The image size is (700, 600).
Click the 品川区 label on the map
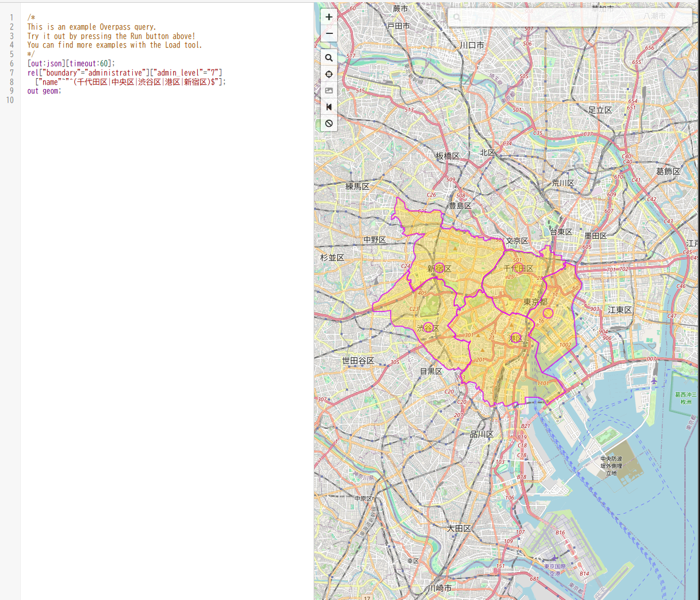point(482,434)
